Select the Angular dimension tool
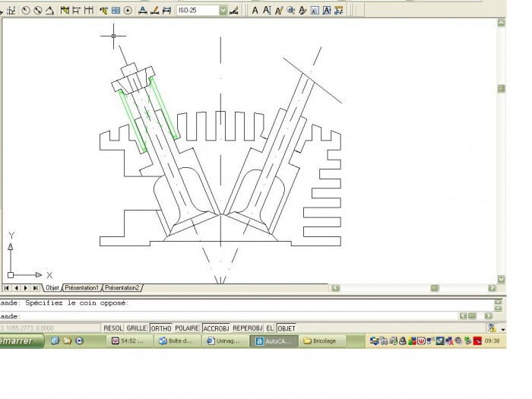Screen dimensions: 532x399 coord(49,11)
